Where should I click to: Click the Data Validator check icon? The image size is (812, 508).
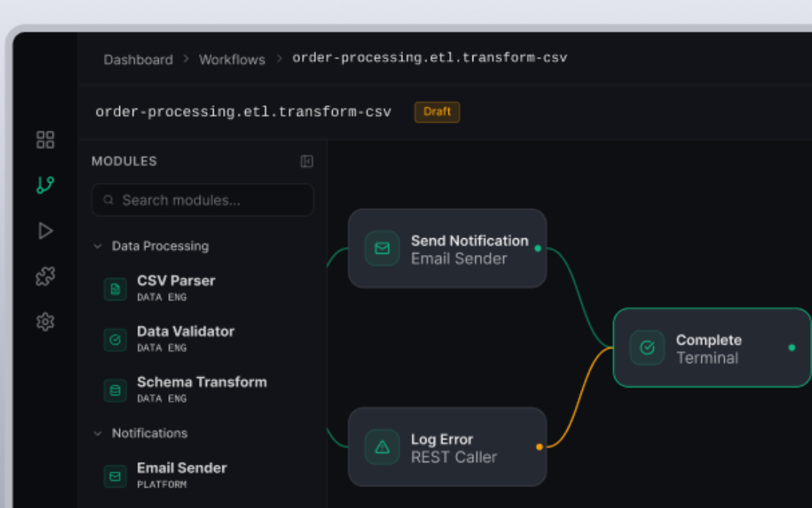click(x=115, y=339)
